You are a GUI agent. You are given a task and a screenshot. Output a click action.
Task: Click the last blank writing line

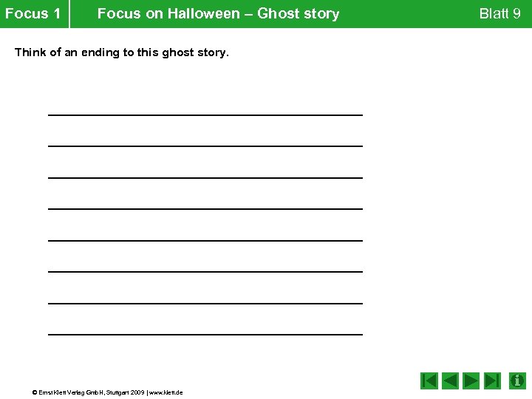[205, 333]
